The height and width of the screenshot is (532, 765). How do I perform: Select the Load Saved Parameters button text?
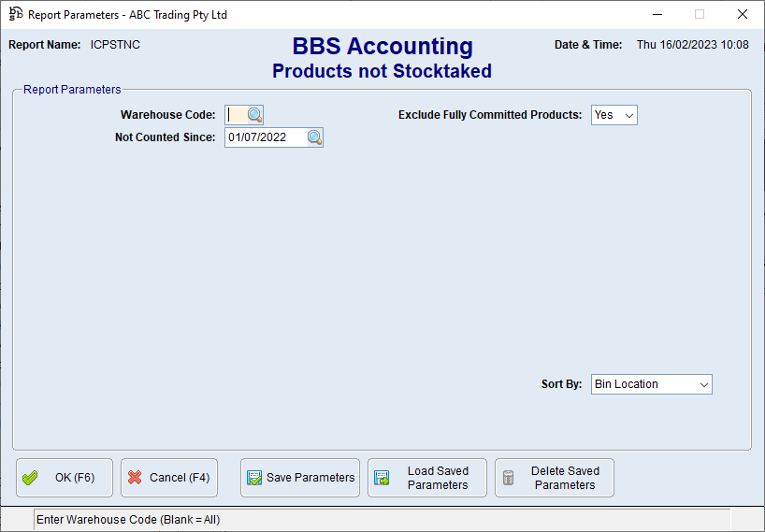click(x=438, y=478)
